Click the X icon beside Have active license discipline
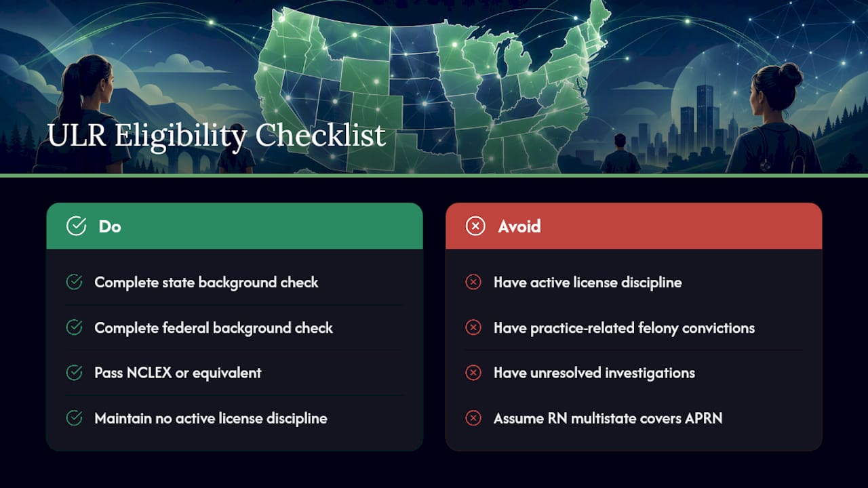This screenshot has height=488, width=868. 473,282
